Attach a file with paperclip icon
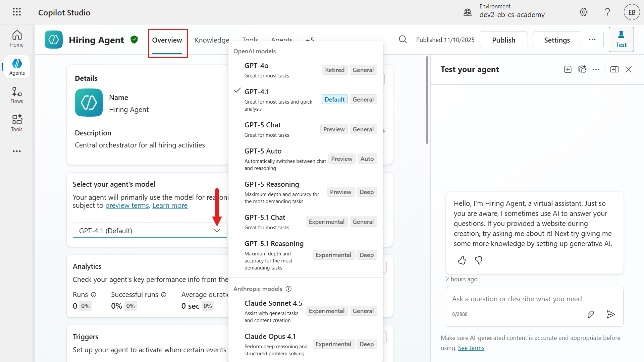644x362 pixels. [591, 314]
